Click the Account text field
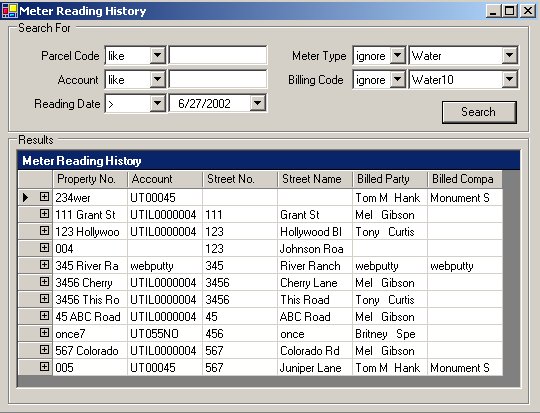Image resolution: width=540 pixels, height=413 pixels. click(218, 79)
